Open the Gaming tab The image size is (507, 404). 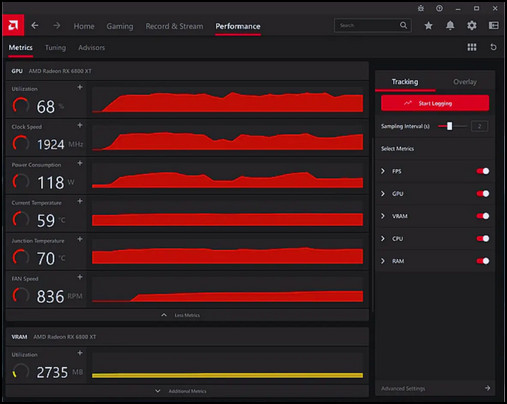pos(120,26)
